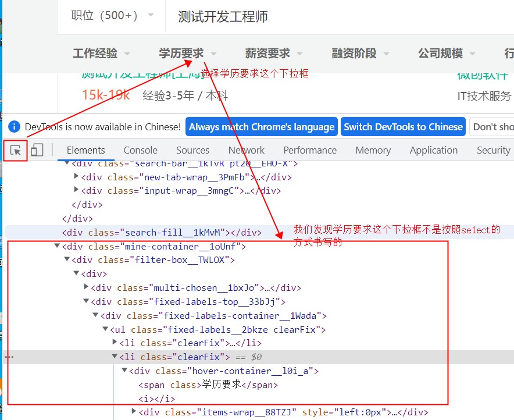Open the 工作经验 filter dropdown
514x420 pixels.
coord(101,53)
